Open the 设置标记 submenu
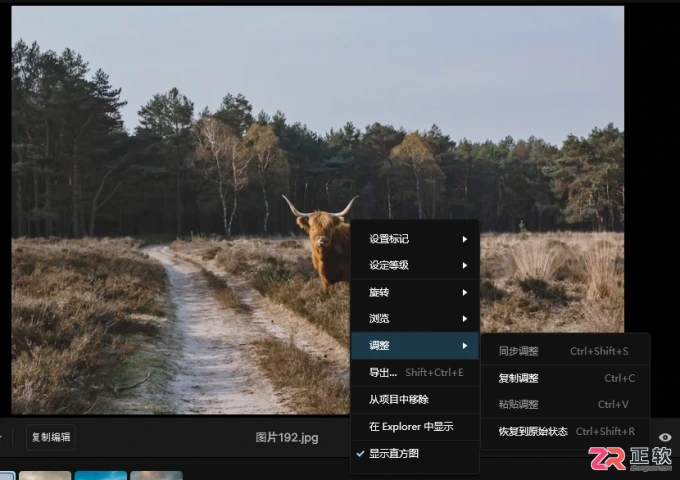 click(x=415, y=239)
